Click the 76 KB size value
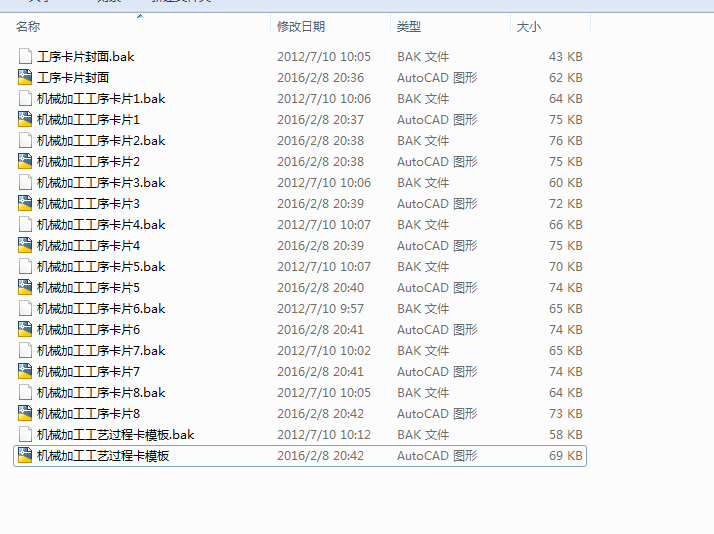The image size is (714, 534). [566, 140]
